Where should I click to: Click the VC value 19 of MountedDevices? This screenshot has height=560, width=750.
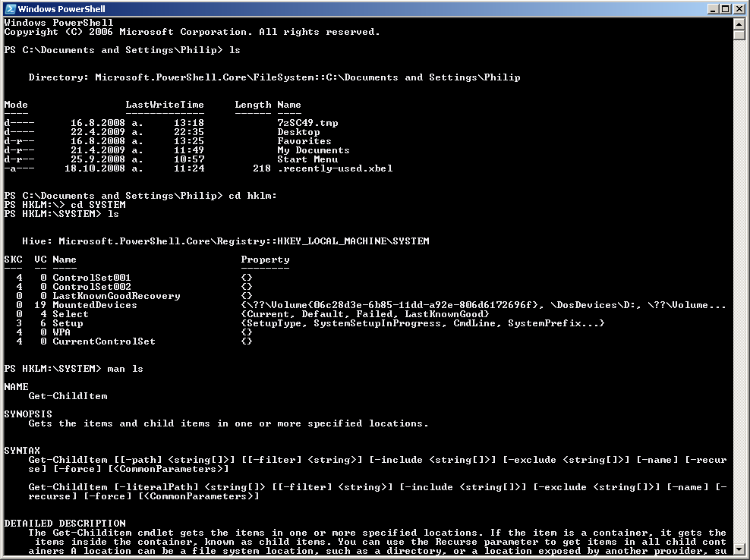click(40, 304)
